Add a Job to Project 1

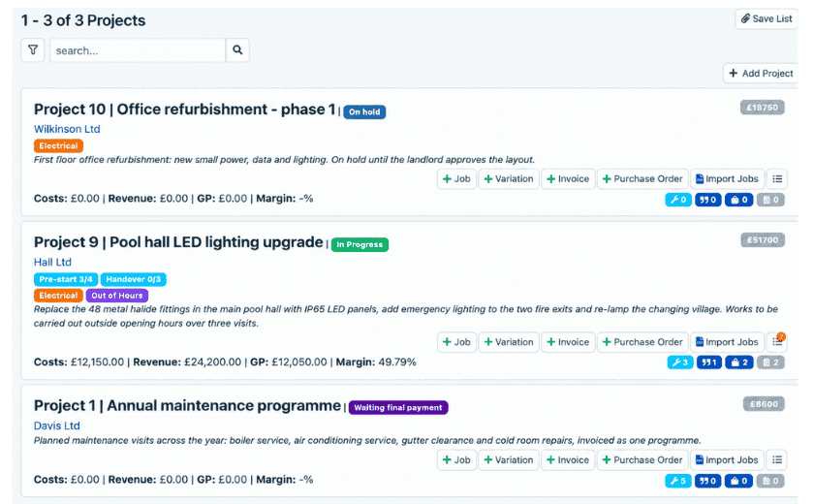(x=456, y=459)
